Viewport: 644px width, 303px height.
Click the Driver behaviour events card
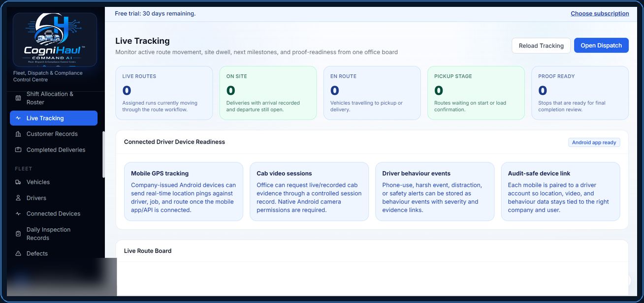click(x=435, y=191)
